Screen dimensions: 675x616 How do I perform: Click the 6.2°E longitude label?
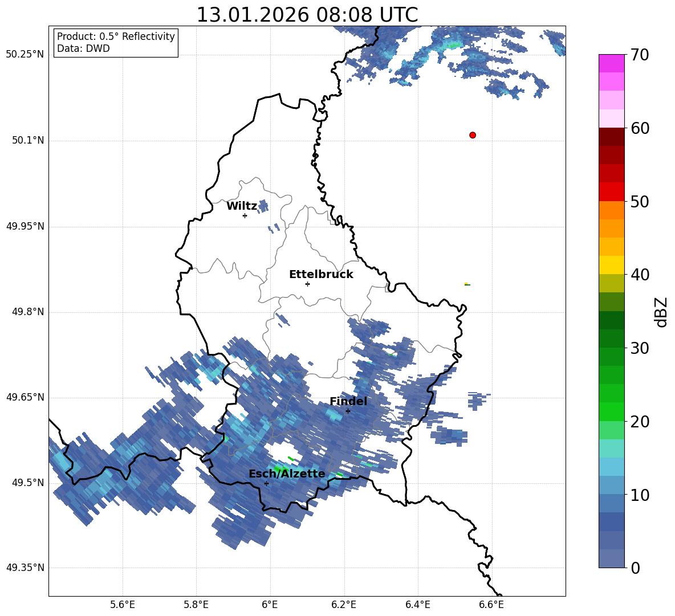point(344,605)
